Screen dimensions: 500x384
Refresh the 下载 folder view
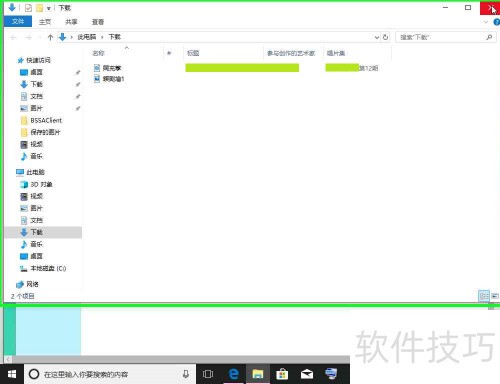pyautogui.click(x=386, y=37)
